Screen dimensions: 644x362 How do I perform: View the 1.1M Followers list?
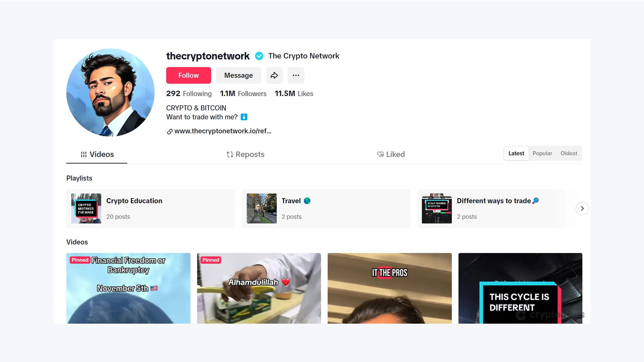click(243, 94)
